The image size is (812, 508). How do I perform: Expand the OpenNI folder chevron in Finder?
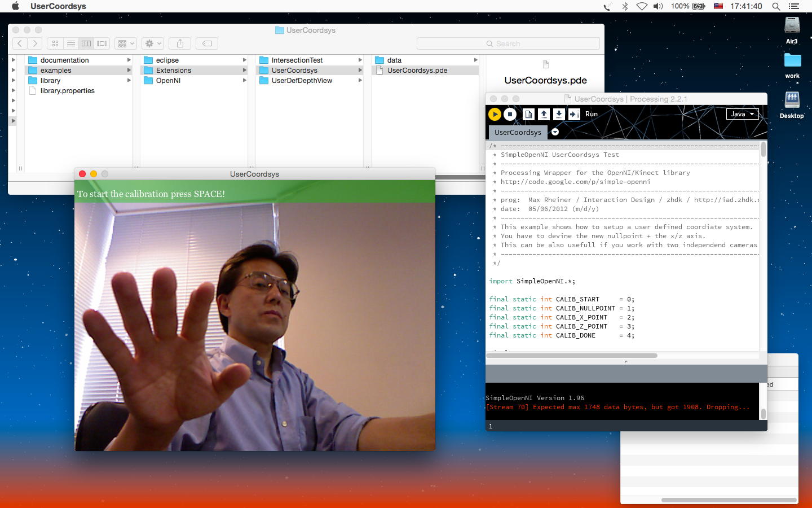[244, 81]
